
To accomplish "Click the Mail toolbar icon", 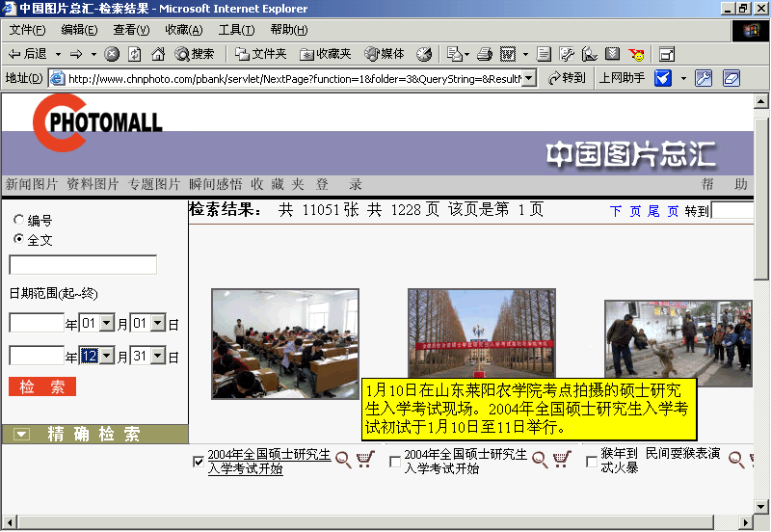I will pos(454,54).
